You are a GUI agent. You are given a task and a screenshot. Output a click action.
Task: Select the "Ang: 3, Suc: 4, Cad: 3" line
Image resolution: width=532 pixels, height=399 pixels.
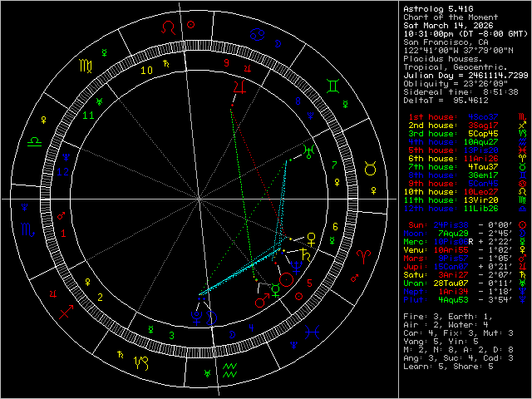click(x=458, y=358)
